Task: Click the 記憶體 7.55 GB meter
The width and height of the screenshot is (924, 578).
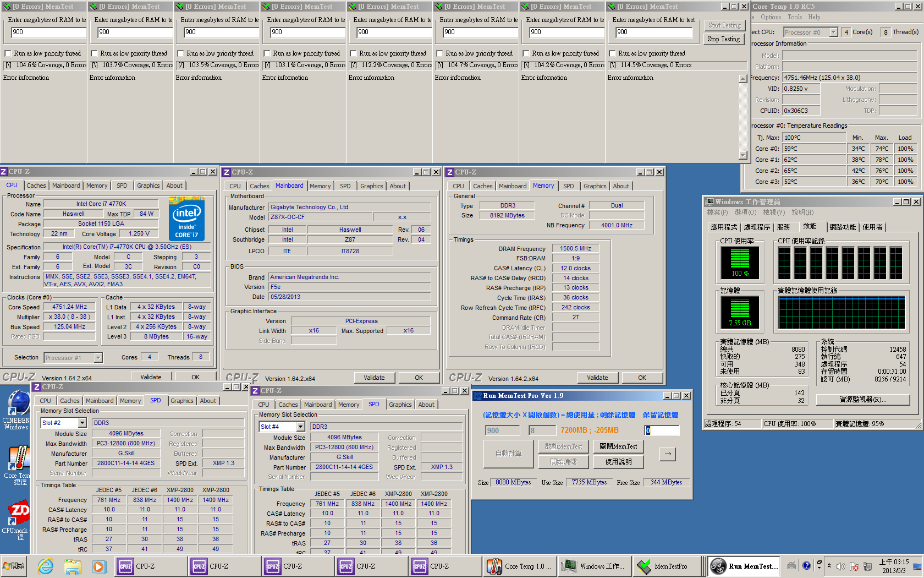Action: point(740,312)
